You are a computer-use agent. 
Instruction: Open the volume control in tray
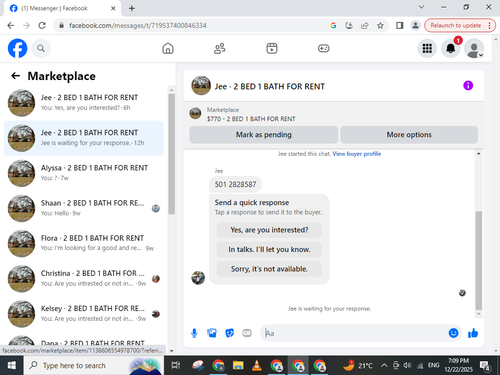click(x=407, y=366)
